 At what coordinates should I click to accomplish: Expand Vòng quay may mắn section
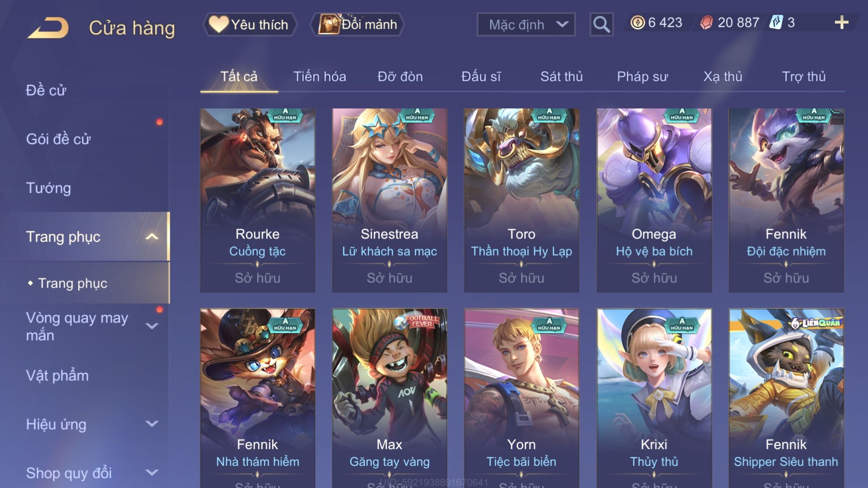point(152,326)
